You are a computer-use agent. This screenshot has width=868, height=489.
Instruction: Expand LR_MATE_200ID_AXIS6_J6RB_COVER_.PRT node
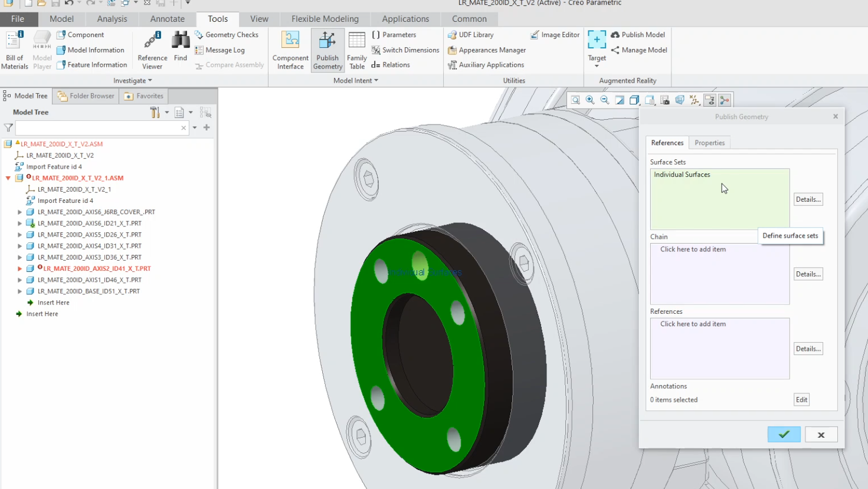tap(19, 212)
